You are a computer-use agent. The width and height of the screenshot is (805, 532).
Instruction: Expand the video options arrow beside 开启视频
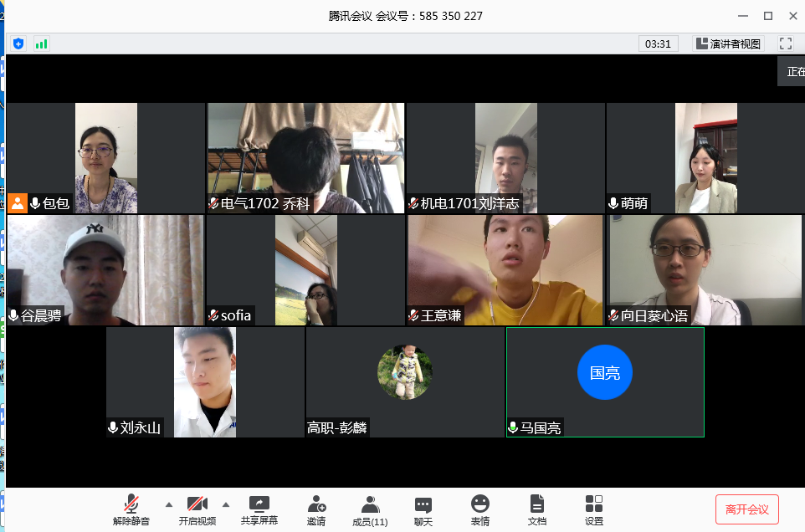225,504
